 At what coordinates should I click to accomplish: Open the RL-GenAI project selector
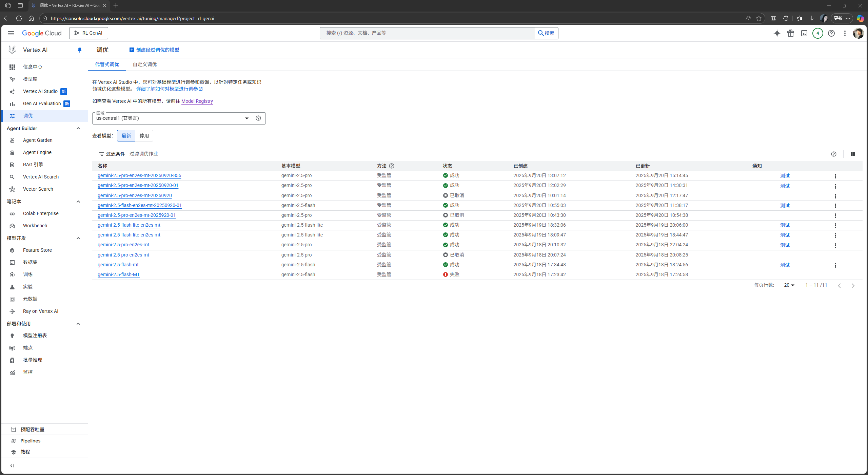coord(89,33)
